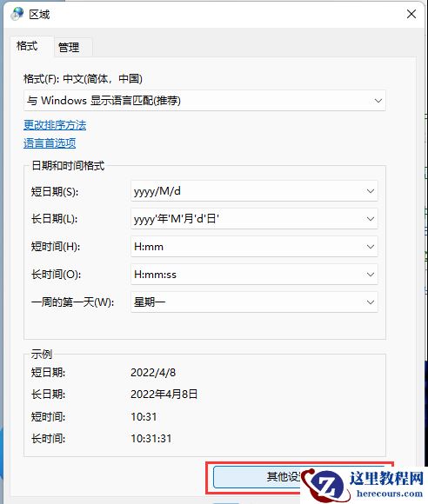Click the 长日期(L): label
Viewport: 428px width, 504px height.
pos(54,219)
